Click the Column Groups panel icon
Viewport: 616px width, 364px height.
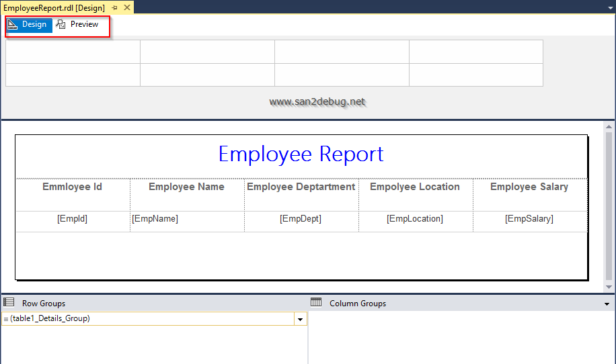(316, 303)
